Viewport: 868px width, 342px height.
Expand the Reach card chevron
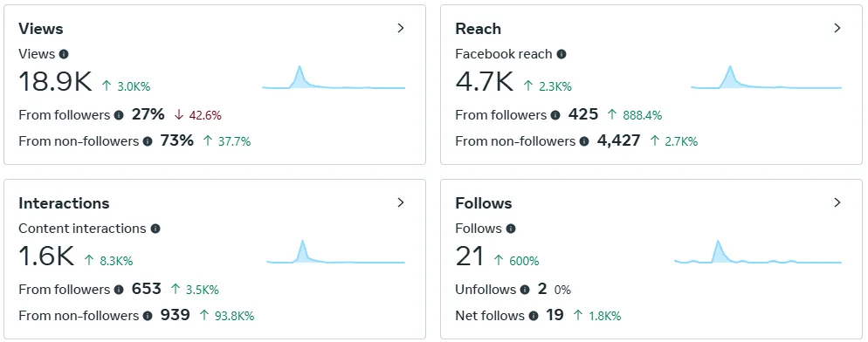[x=837, y=28]
